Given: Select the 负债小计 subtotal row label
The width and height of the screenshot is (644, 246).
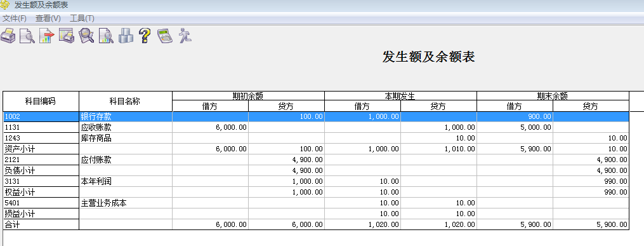Looking at the screenshot, I should tap(41, 170).
